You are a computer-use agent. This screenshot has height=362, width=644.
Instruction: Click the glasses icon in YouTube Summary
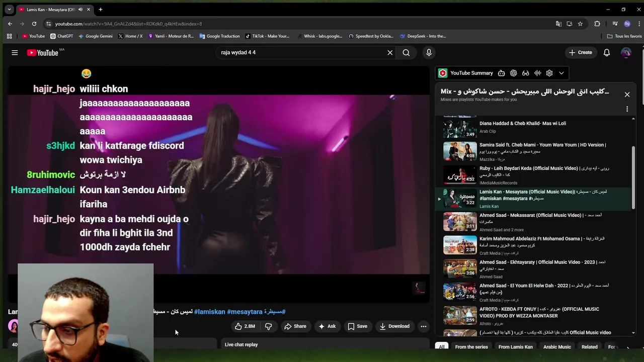click(x=525, y=73)
